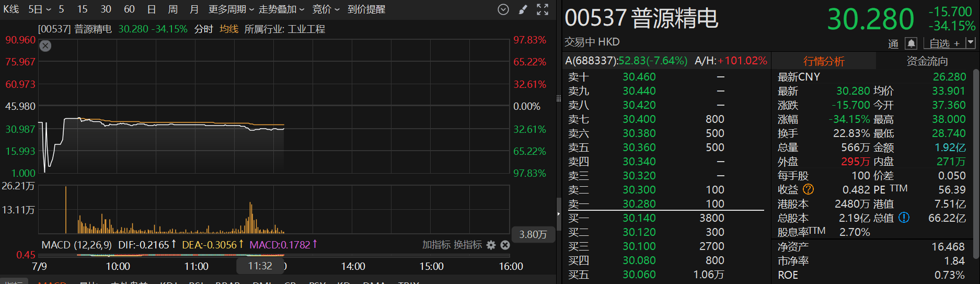Switch to the 日 daily period
Viewport: 980px width, 284px height.
click(x=152, y=9)
